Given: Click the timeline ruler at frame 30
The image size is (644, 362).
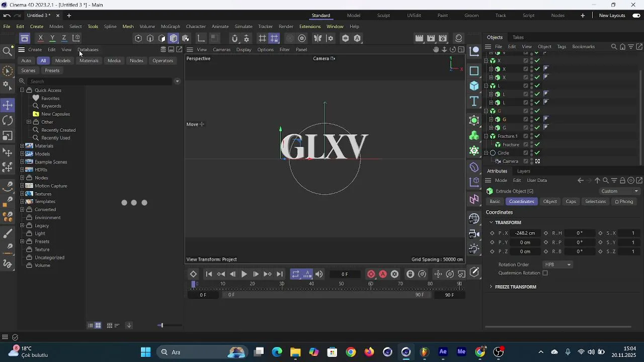Looking at the screenshot, I should [282, 284].
